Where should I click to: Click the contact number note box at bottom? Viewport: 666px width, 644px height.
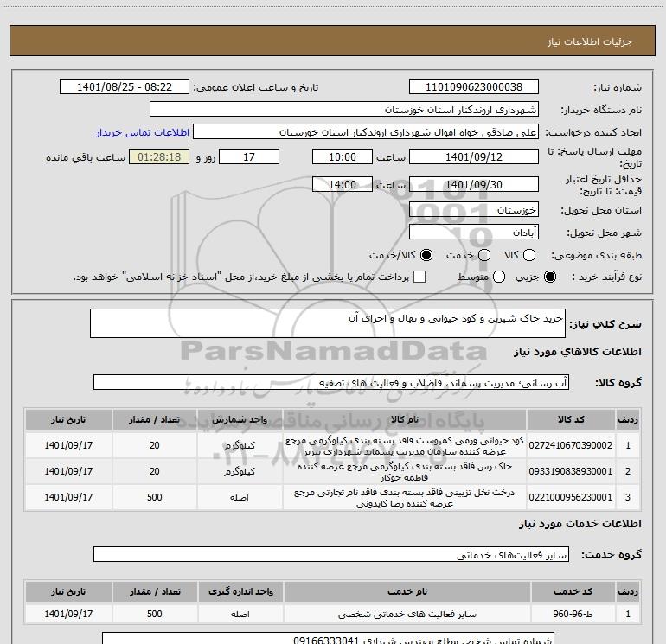(x=328, y=638)
